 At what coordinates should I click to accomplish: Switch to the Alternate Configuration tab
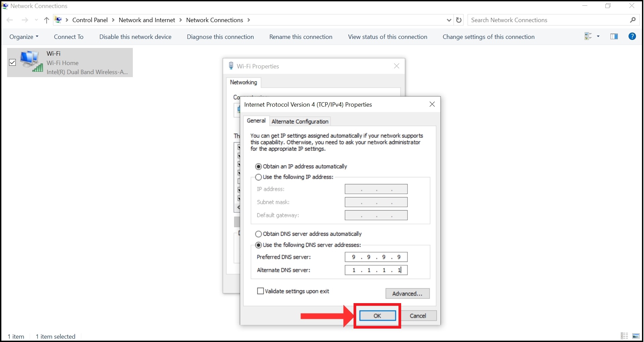click(x=300, y=121)
